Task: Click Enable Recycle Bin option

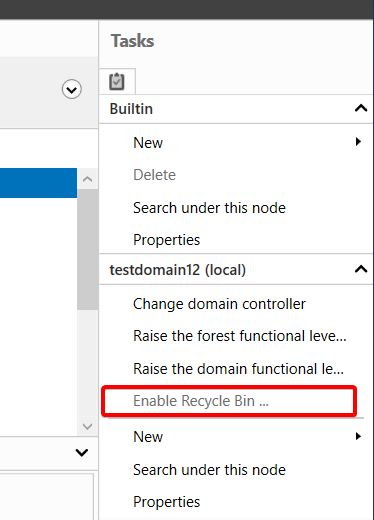Action: tap(201, 401)
